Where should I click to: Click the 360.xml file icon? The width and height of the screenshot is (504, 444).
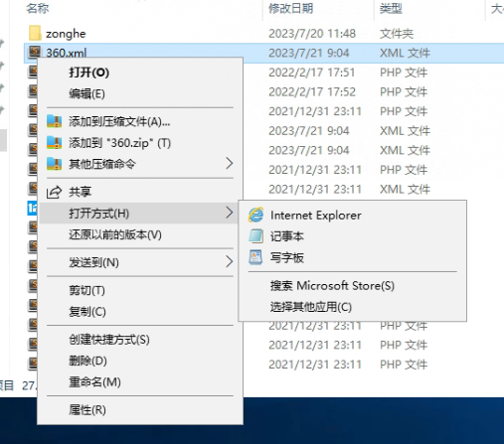[35, 52]
